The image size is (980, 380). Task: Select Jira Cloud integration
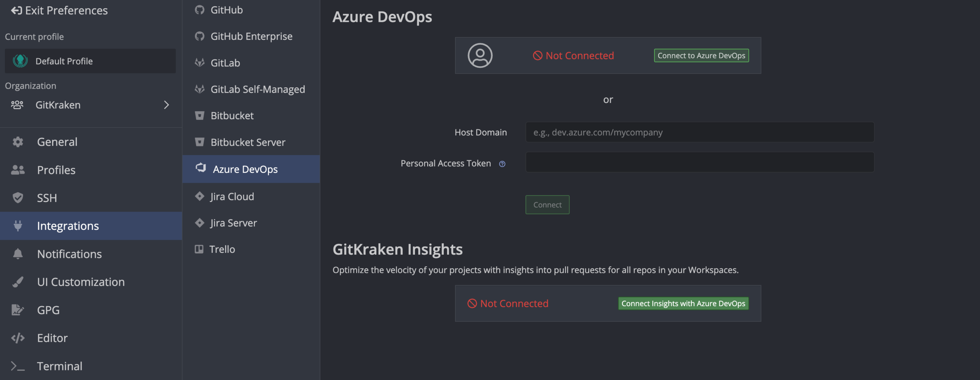(232, 197)
